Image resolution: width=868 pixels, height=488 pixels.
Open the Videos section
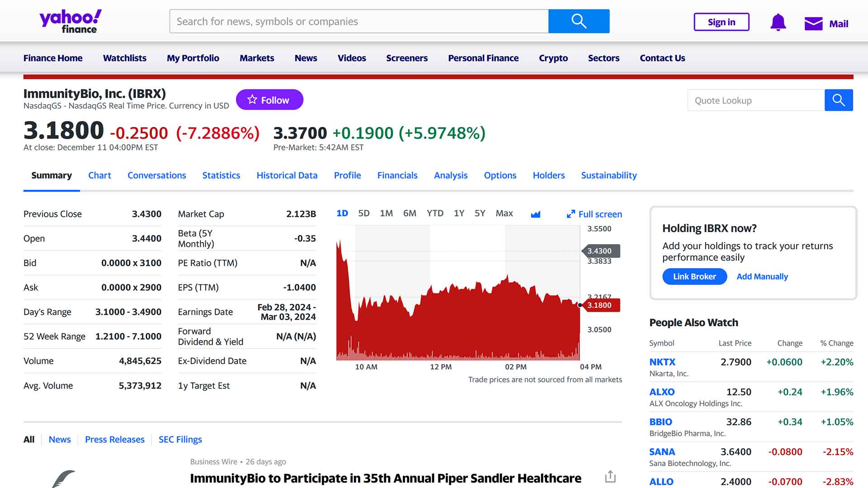(352, 58)
